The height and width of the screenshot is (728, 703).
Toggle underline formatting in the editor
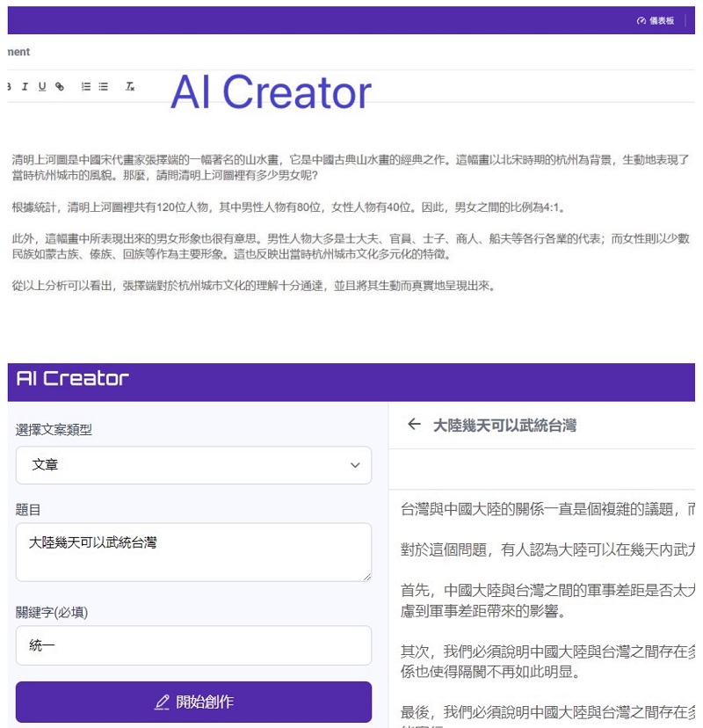coord(41,86)
